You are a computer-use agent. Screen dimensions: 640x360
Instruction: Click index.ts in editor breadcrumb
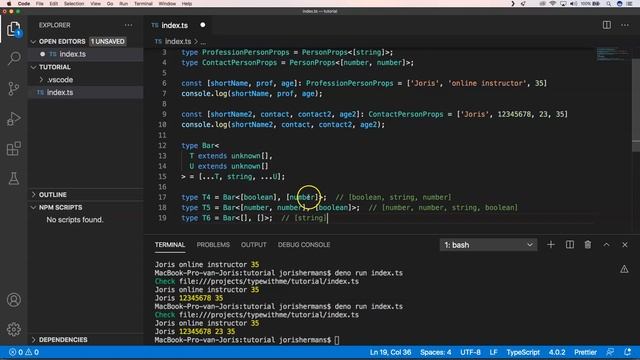178,41
